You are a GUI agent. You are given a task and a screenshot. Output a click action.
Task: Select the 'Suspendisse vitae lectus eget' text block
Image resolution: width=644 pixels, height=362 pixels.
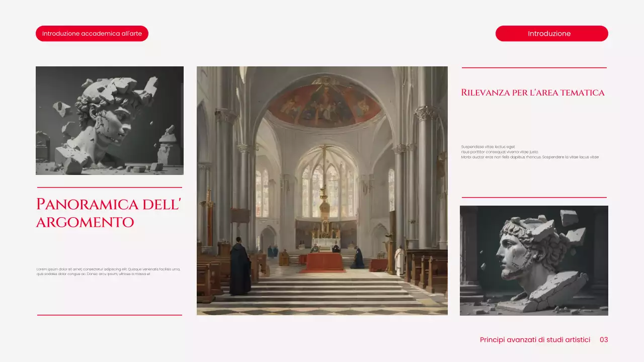point(530,152)
